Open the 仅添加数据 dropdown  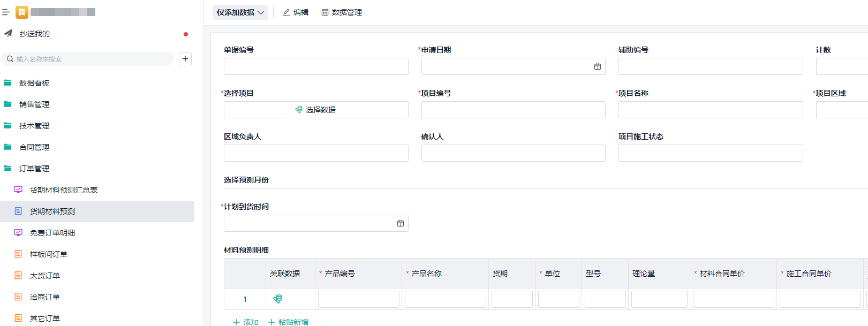pyautogui.click(x=240, y=12)
